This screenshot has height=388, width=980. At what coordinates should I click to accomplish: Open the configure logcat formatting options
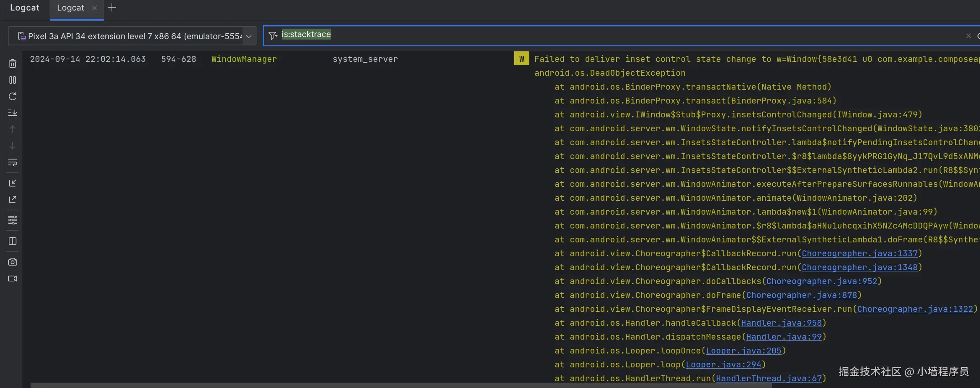[x=13, y=220]
